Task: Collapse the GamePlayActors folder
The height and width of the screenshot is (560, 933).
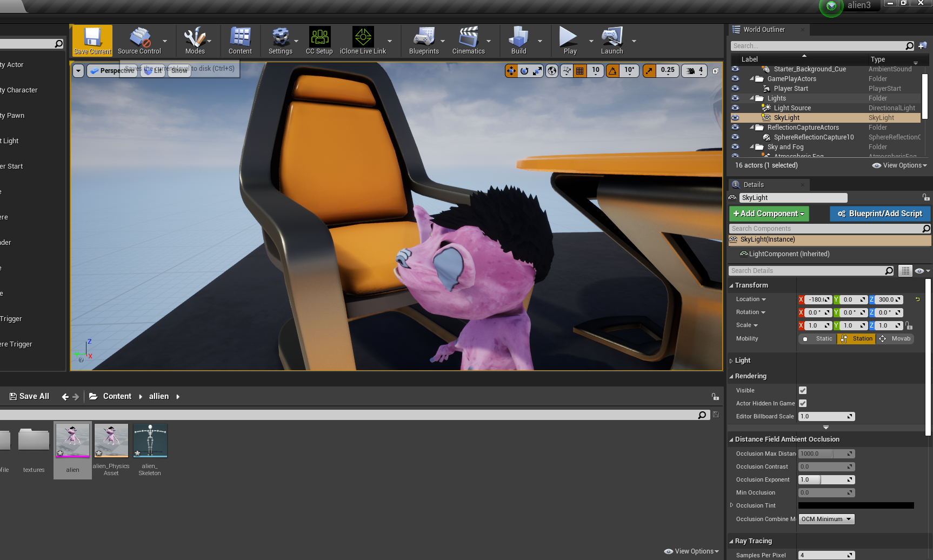Action: (752, 79)
